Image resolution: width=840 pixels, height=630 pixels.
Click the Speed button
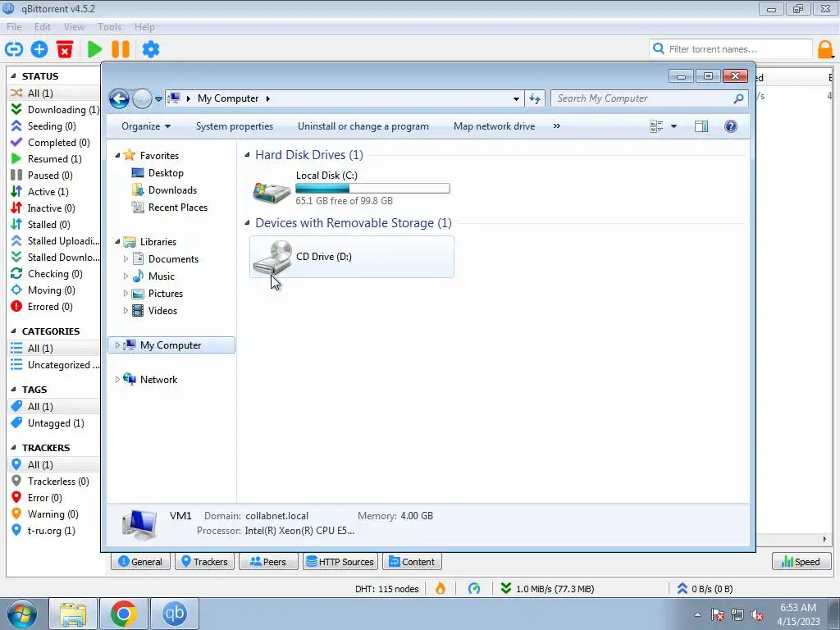801,561
